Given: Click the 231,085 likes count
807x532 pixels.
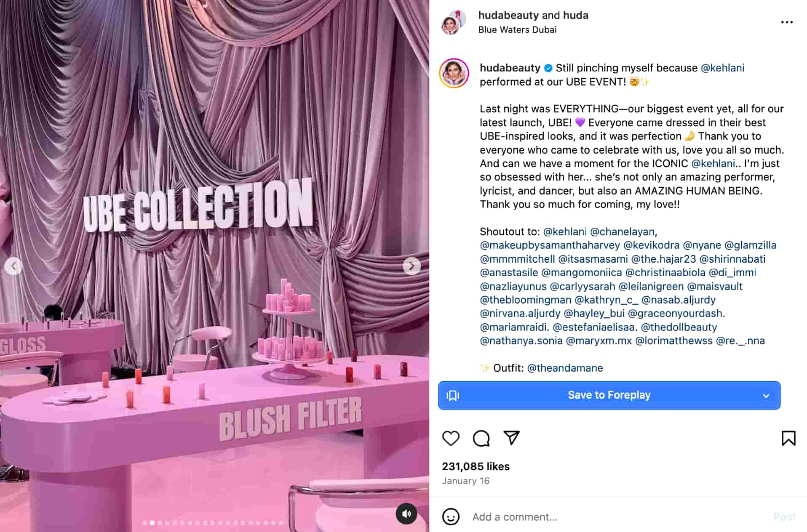Looking at the screenshot, I should [x=475, y=466].
